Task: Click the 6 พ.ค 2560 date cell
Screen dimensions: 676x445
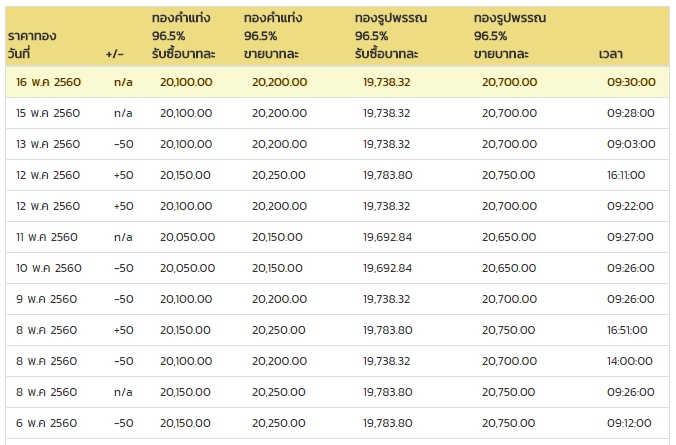Action: (47, 423)
